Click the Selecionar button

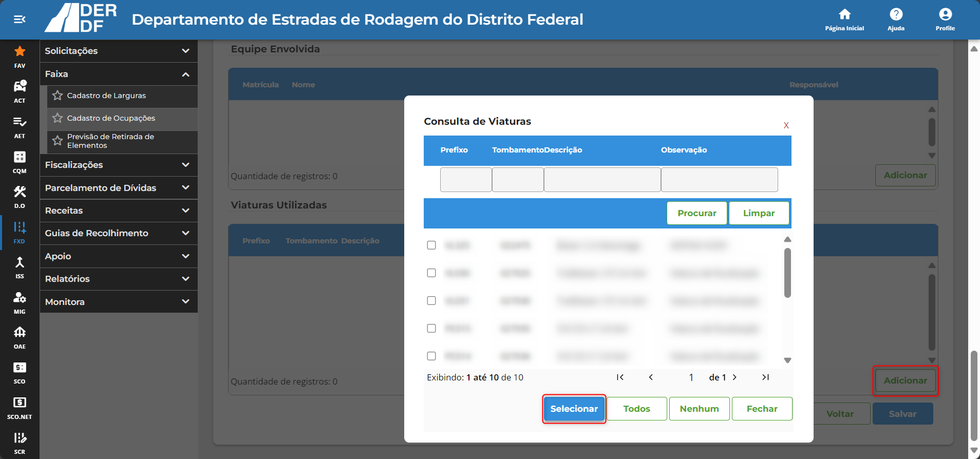coord(574,409)
